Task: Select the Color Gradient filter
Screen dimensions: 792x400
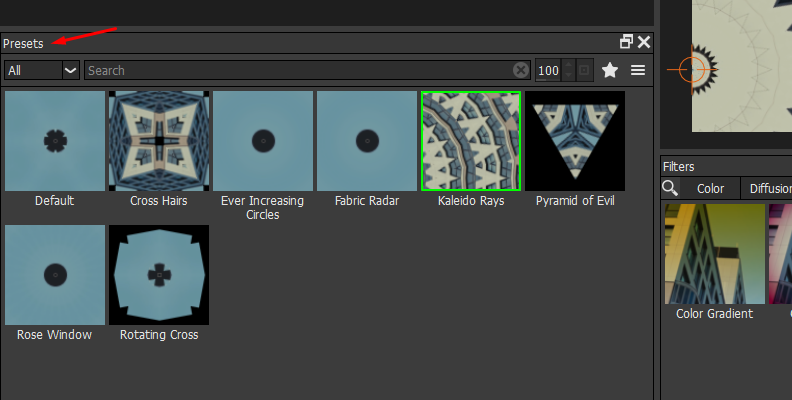Action: pos(714,254)
